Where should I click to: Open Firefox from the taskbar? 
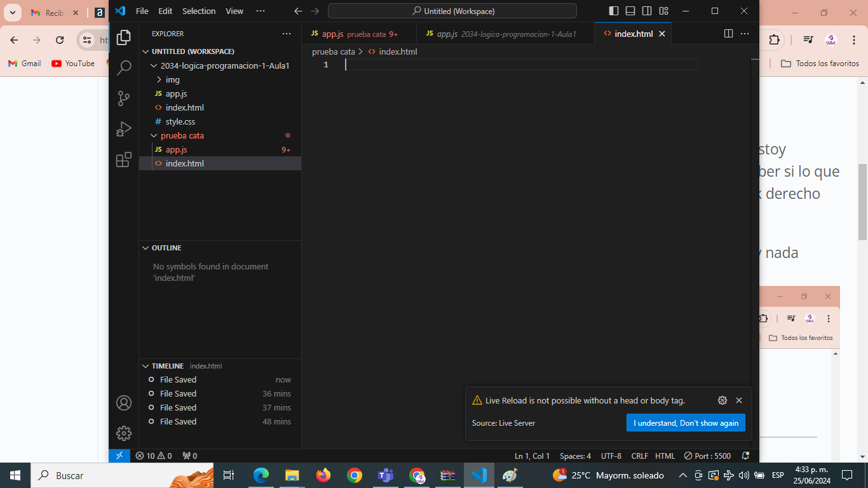(x=323, y=475)
